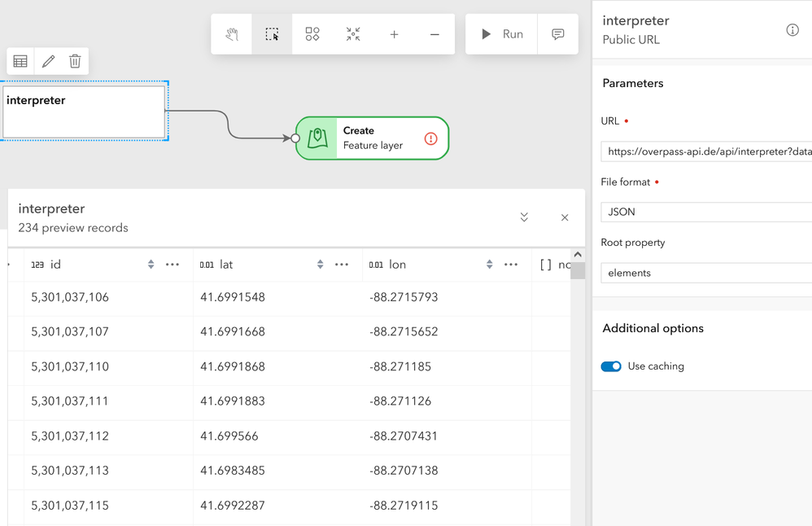
Task: Click the overpass-api URL input field
Action: click(x=705, y=151)
